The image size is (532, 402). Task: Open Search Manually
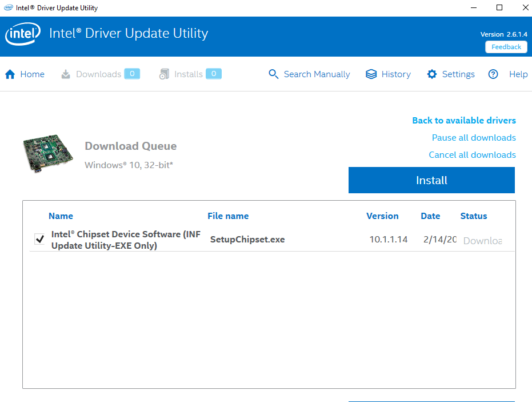(309, 74)
